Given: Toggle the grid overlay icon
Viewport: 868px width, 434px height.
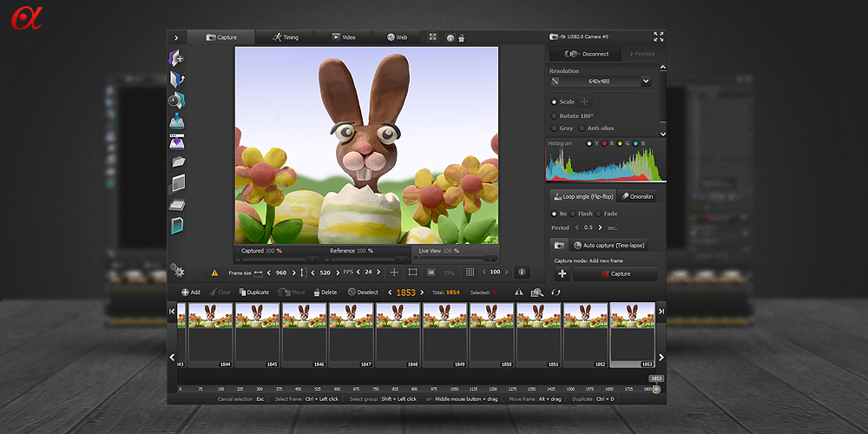Looking at the screenshot, I should [x=470, y=273].
